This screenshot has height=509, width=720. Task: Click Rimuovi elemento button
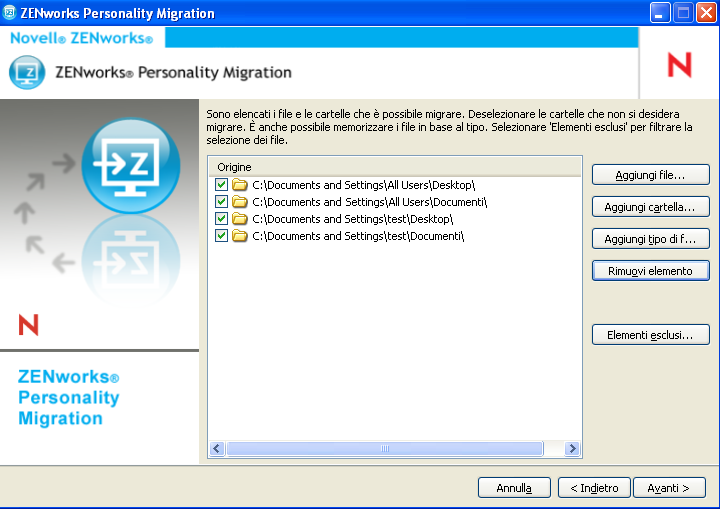pyautogui.click(x=651, y=271)
